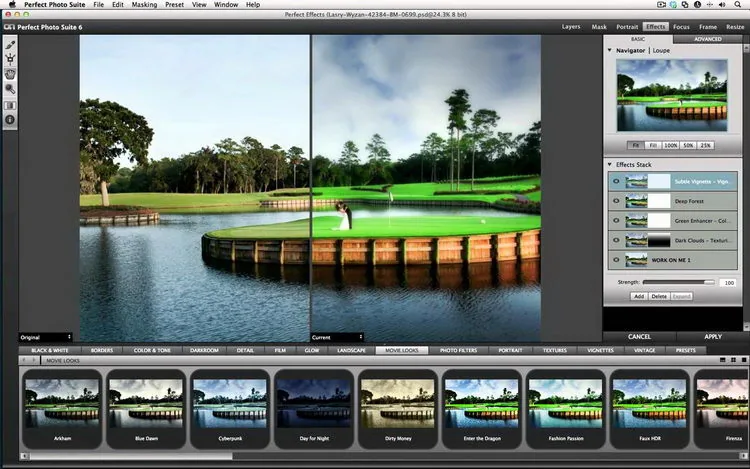Toggle visibility of Dark Clouds layer
The image size is (750, 469).
click(x=616, y=240)
